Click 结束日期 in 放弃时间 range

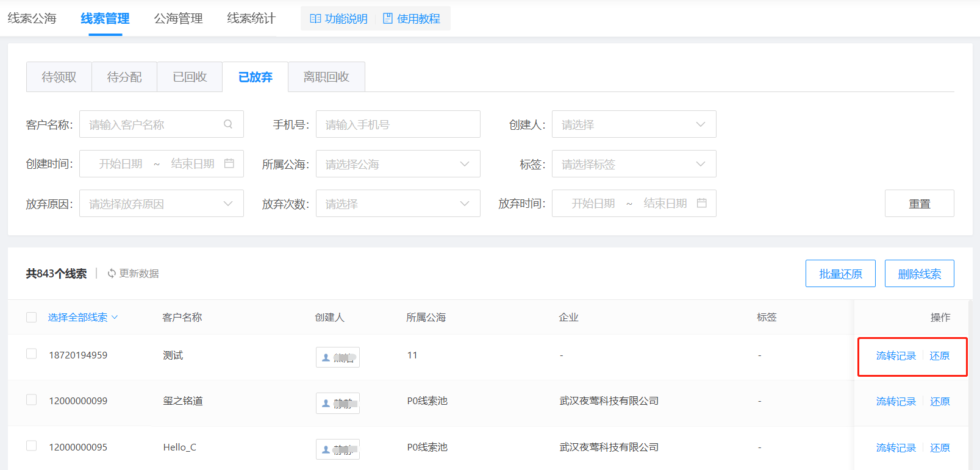pyautogui.click(x=665, y=204)
